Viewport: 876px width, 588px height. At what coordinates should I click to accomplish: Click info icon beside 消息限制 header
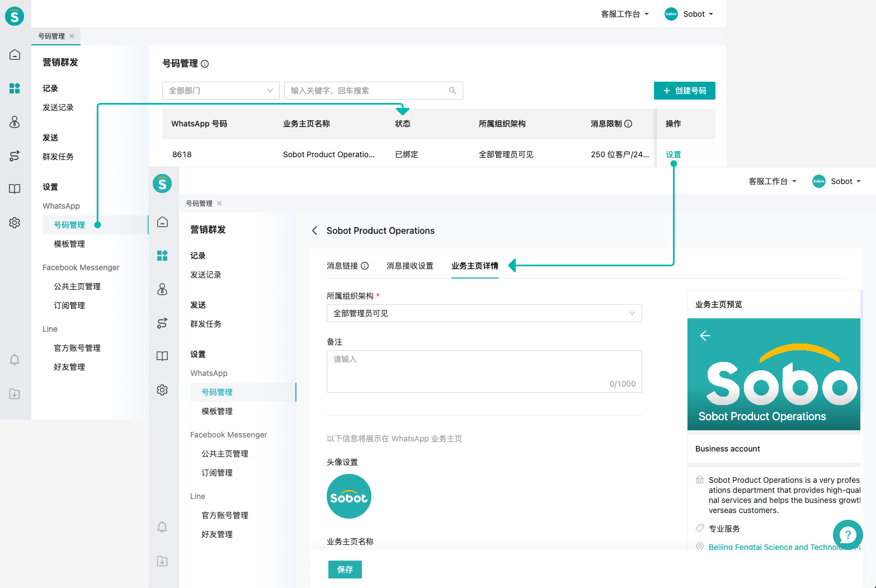click(x=628, y=124)
